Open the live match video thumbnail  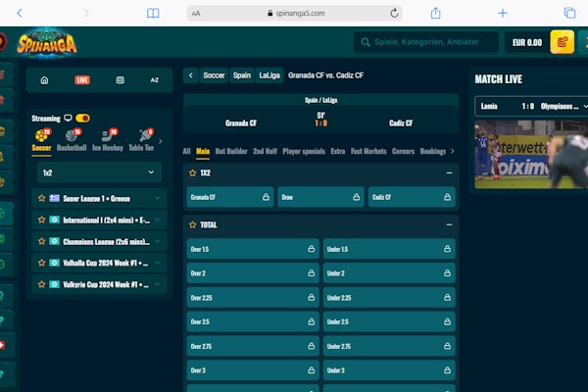(531, 155)
